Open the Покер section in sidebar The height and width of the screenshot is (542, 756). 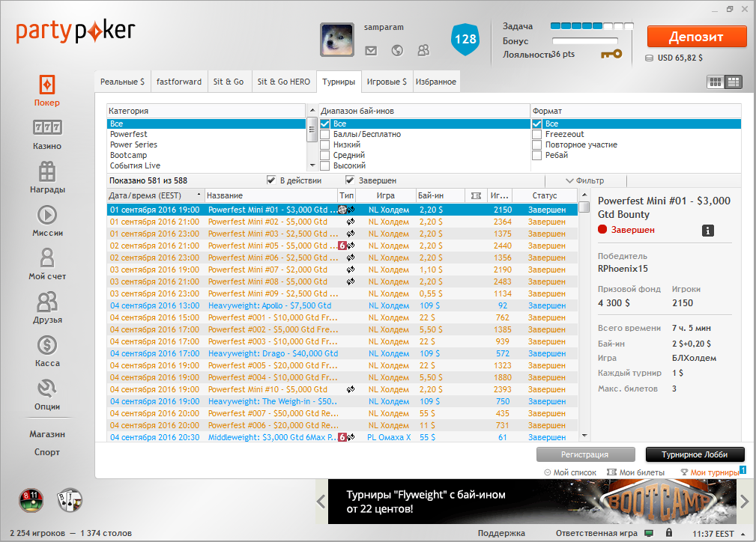(x=46, y=91)
